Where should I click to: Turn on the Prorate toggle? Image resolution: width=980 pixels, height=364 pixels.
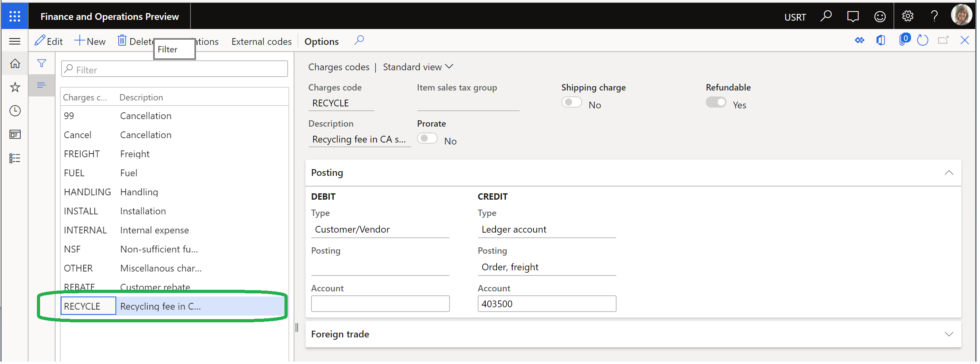pyautogui.click(x=427, y=138)
